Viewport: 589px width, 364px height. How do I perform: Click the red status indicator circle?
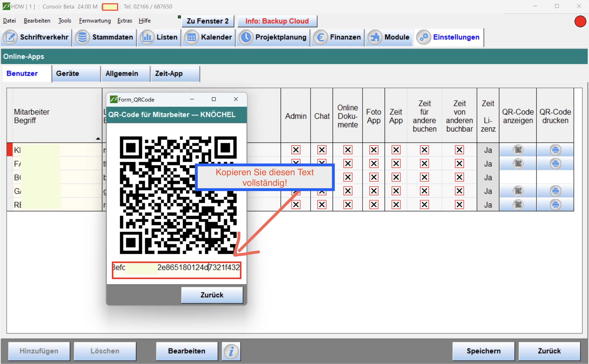tap(580, 21)
